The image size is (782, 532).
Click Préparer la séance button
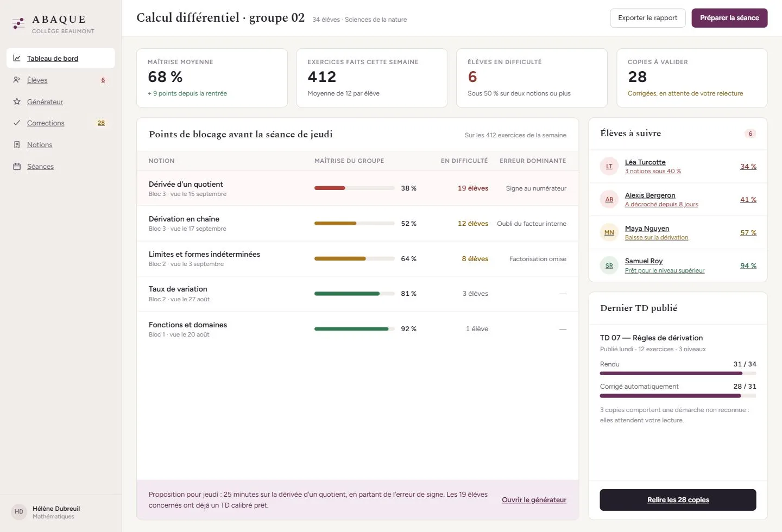click(x=729, y=18)
